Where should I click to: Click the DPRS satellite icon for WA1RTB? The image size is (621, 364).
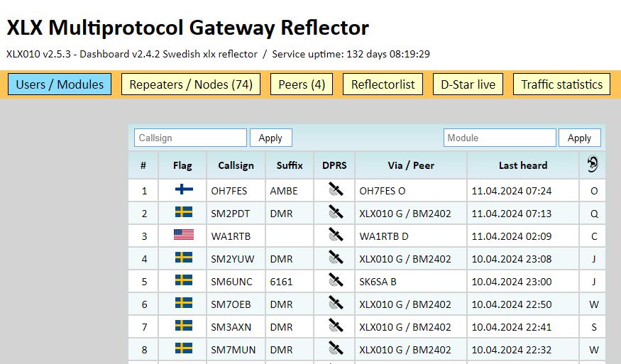tap(335, 236)
